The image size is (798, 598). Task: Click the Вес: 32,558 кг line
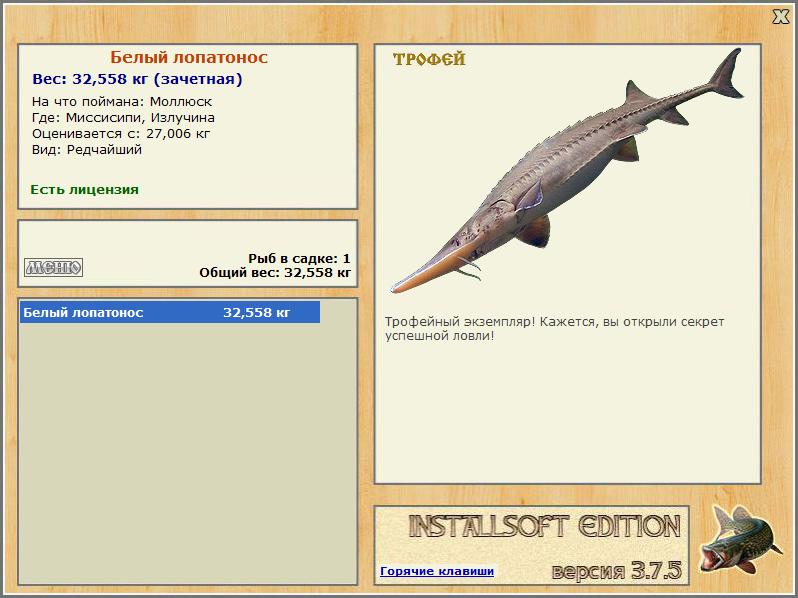pos(137,79)
